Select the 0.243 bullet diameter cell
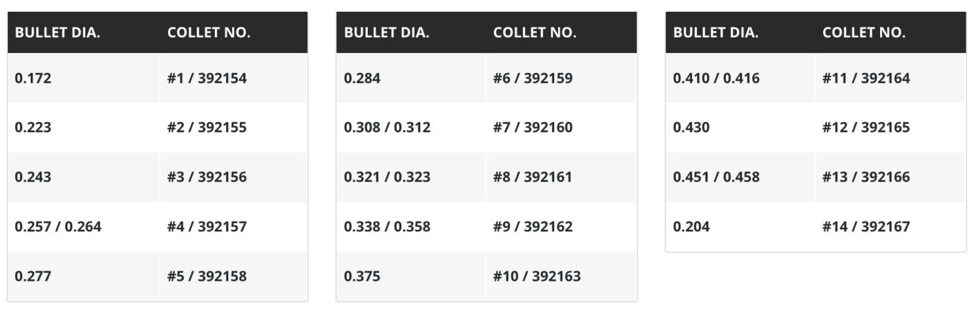Image resolution: width=980 pixels, height=318 pixels. 83,177
